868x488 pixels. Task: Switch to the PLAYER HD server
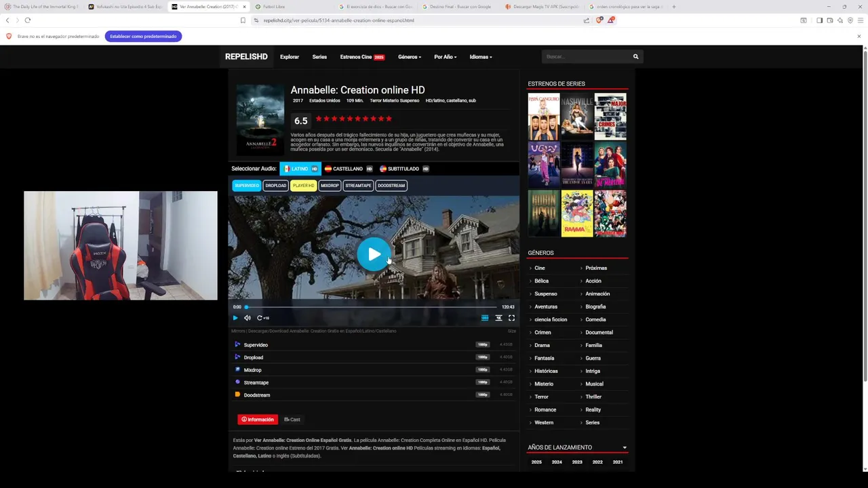point(303,186)
